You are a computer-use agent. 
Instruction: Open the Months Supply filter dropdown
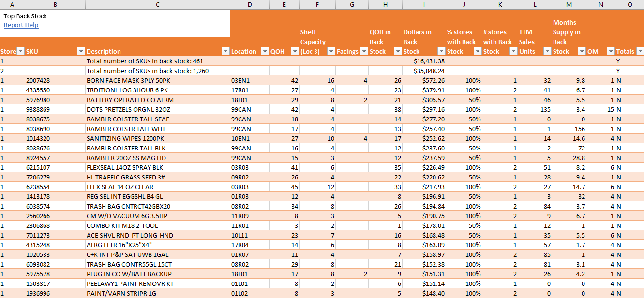pyautogui.click(x=581, y=51)
